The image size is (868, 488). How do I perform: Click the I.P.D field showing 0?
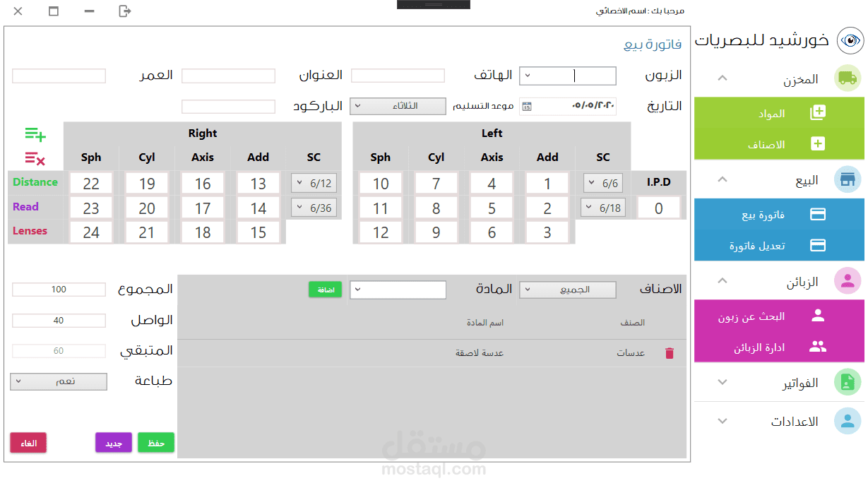658,208
